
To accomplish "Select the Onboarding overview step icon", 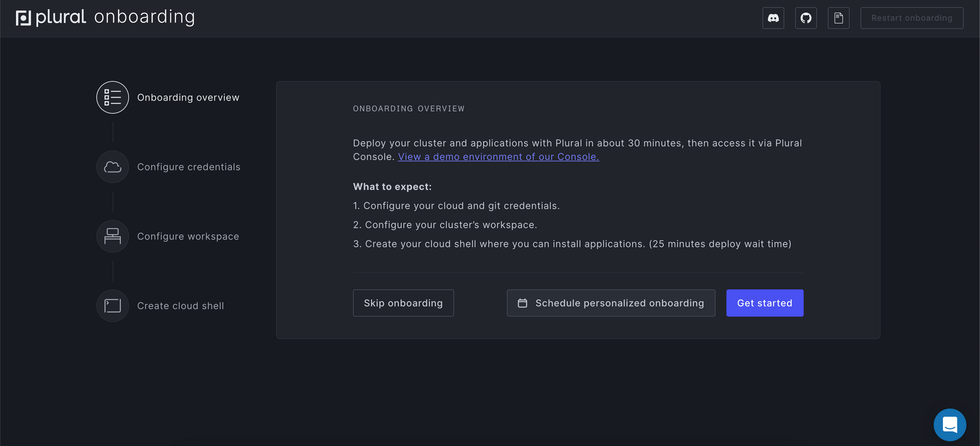I will click(113, 98).
